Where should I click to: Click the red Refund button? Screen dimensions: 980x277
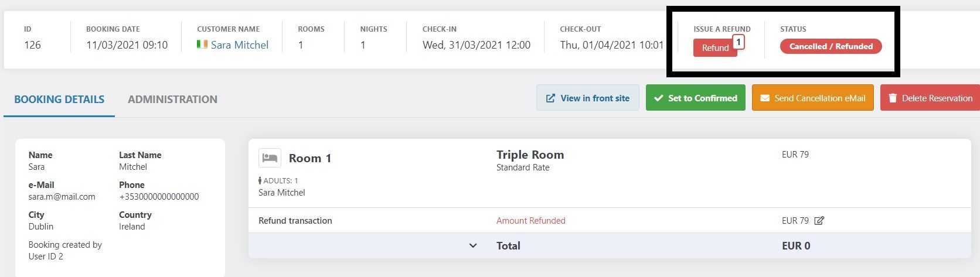[x=715, y=48]
